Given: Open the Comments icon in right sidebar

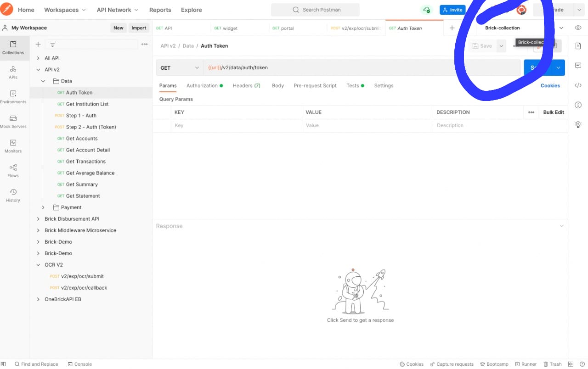Looking at the screenshot, I should pos(578,66).
